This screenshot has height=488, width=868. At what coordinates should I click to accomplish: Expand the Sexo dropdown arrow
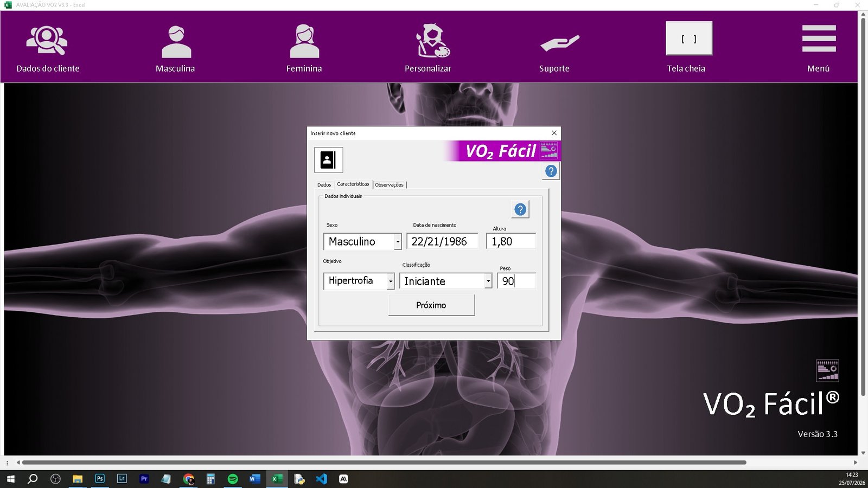pyautogui.click(x=398, y=241)
